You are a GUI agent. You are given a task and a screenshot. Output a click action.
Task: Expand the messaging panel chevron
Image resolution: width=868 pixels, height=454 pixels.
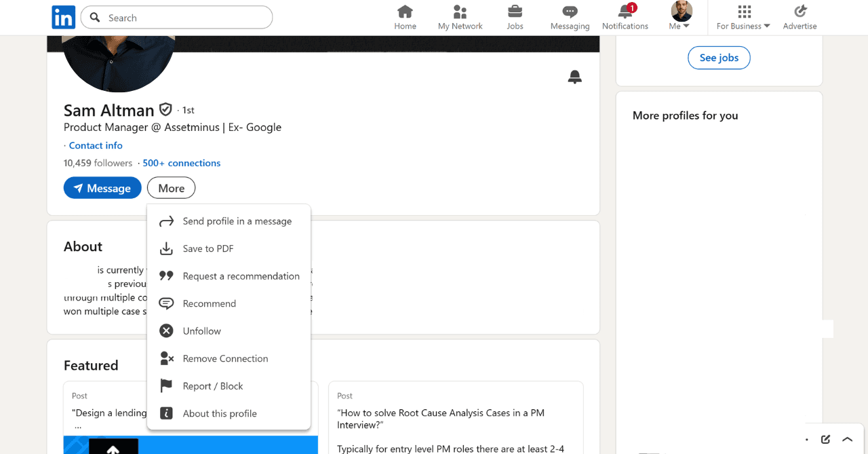click(847, 439)
